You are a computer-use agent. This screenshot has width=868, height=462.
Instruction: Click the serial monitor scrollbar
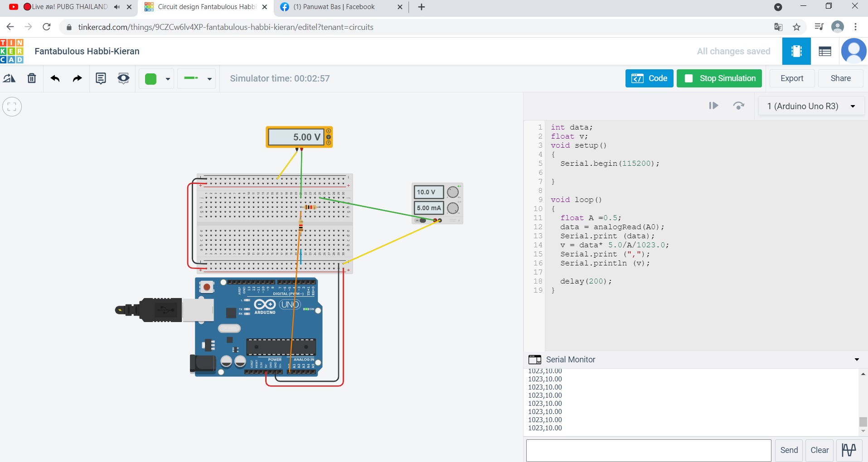pyautogui.click(x=863, y=422)
